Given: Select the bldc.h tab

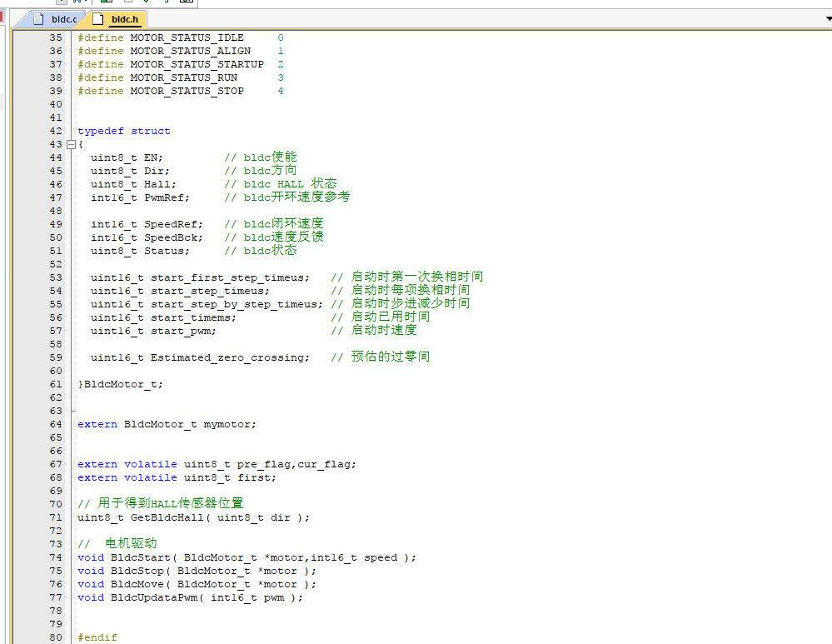Looking at the screenshot, I should 117,19.
